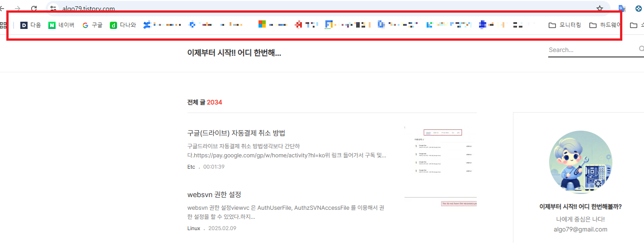Click the Google Drive post thumbnail
The height and width of the screenshot is (250, 644).
441,154
